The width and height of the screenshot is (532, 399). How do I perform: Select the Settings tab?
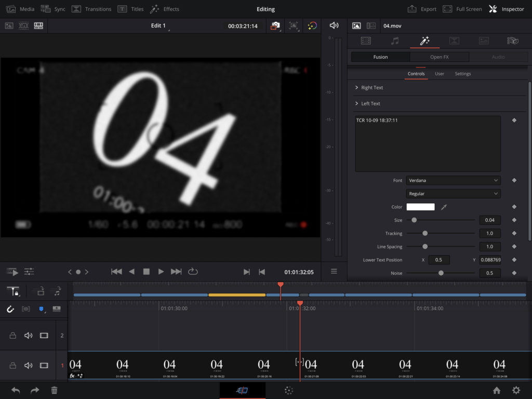(463, 74)
